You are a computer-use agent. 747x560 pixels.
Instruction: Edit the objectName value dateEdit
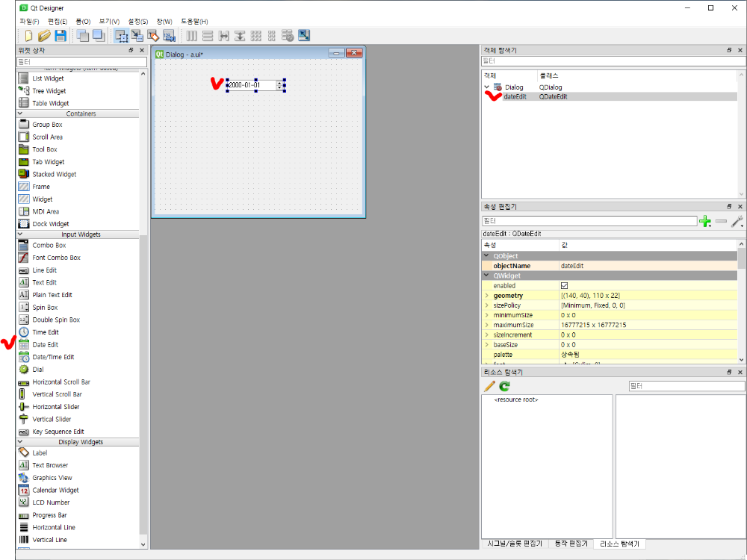[648, 267]
